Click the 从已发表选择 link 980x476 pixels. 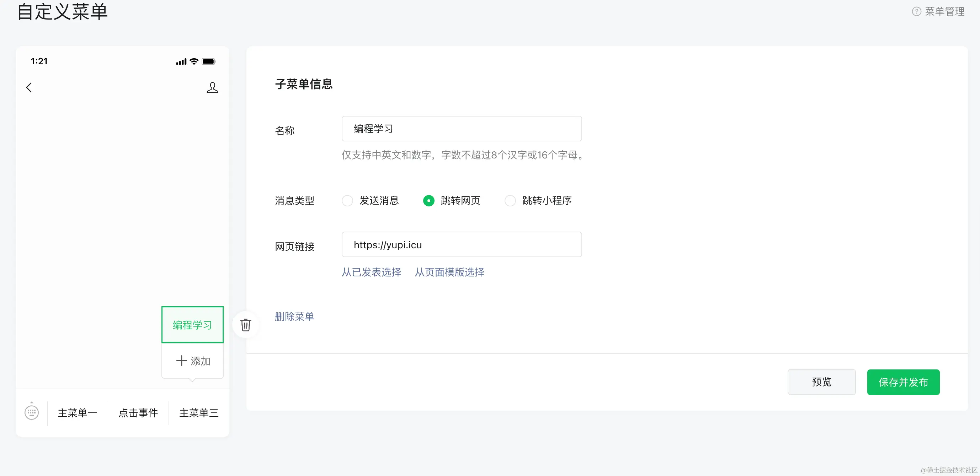coord(371,272)
